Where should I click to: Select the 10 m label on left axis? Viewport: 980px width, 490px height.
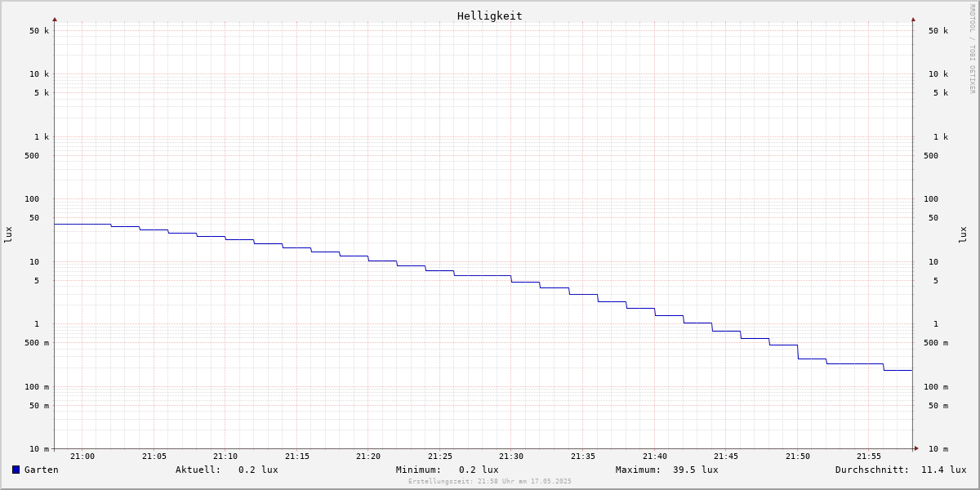(x=39, y=449)
